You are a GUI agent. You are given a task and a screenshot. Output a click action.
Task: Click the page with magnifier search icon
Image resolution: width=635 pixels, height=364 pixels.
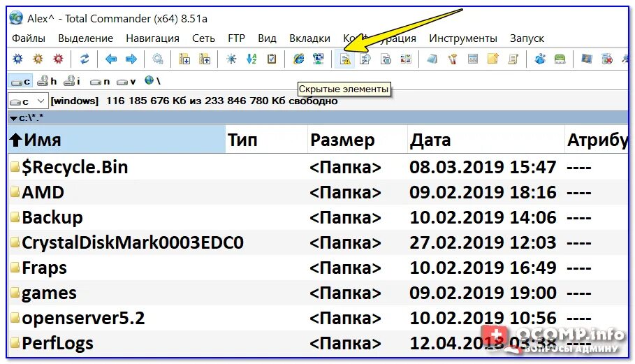point(365,59)
